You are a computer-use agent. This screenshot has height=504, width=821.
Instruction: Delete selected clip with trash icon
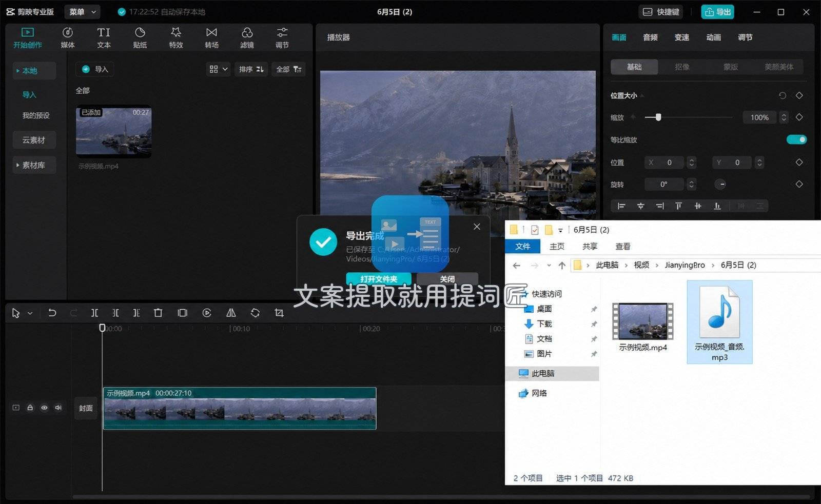158,313
